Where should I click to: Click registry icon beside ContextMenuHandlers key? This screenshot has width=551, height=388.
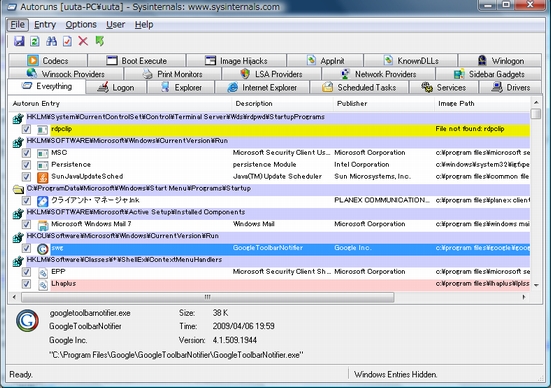coord(18,261)
